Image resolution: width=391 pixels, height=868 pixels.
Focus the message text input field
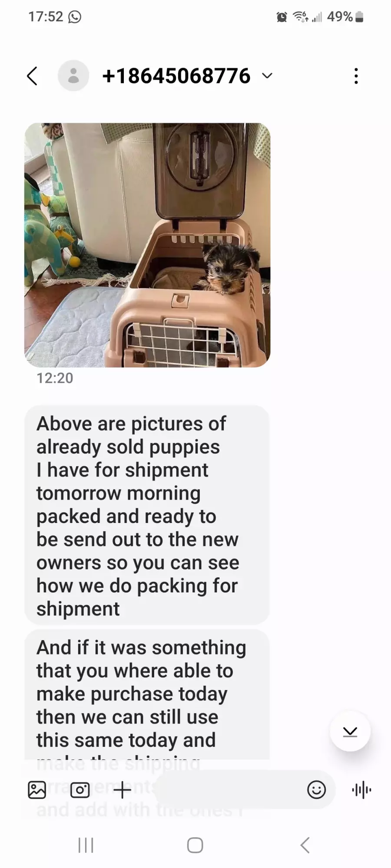(x=230, y=789)
